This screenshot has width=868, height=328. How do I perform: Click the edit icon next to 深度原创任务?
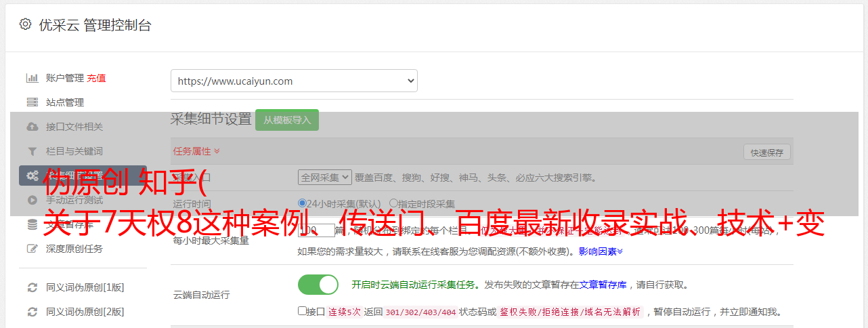[32, 249]
